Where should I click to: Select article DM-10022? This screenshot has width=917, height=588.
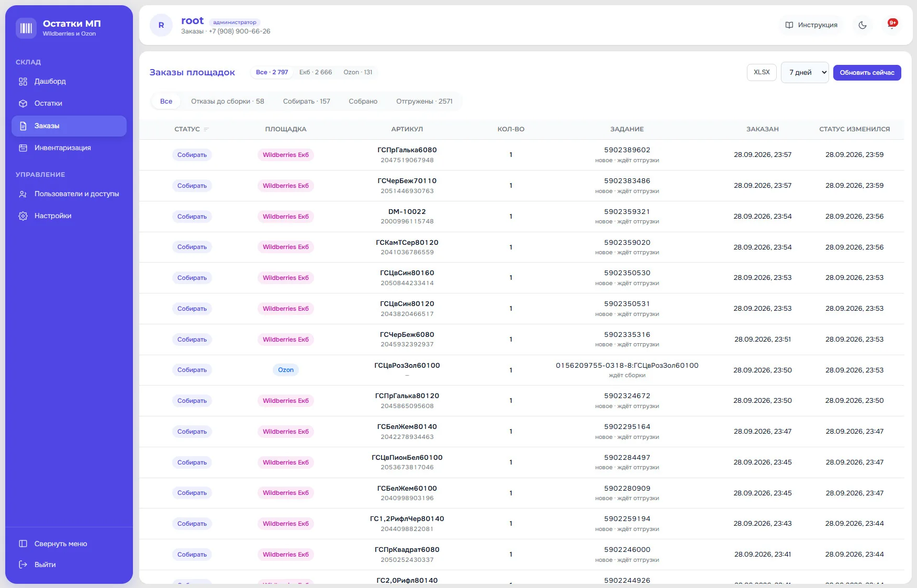pyautogui.click(x=407, y=212)
